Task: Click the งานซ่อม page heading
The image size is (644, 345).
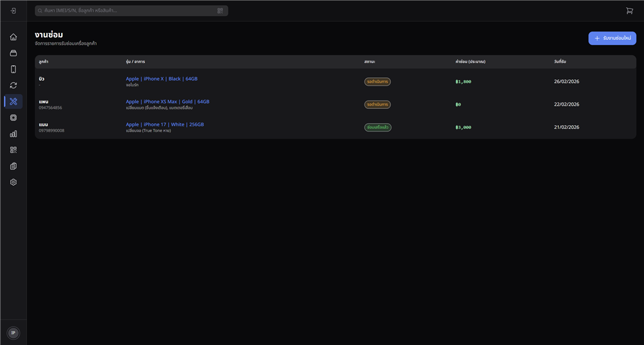Action: coord(49,35)
